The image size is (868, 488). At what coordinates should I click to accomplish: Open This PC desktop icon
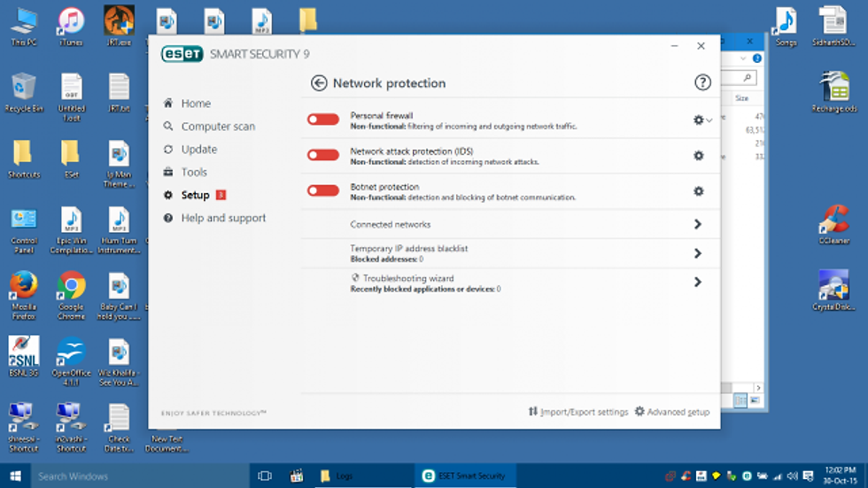click(x=24, y=26)
